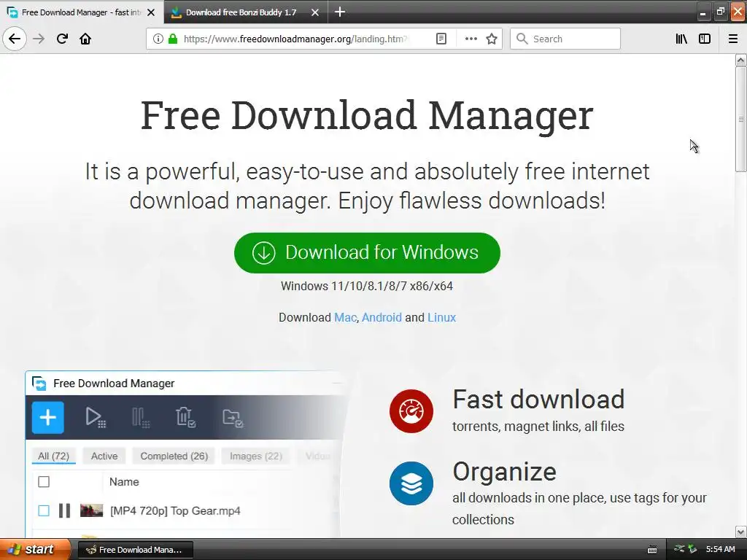
Task: Bookmark this page with the star icon
Action: [x=492, y=39]
